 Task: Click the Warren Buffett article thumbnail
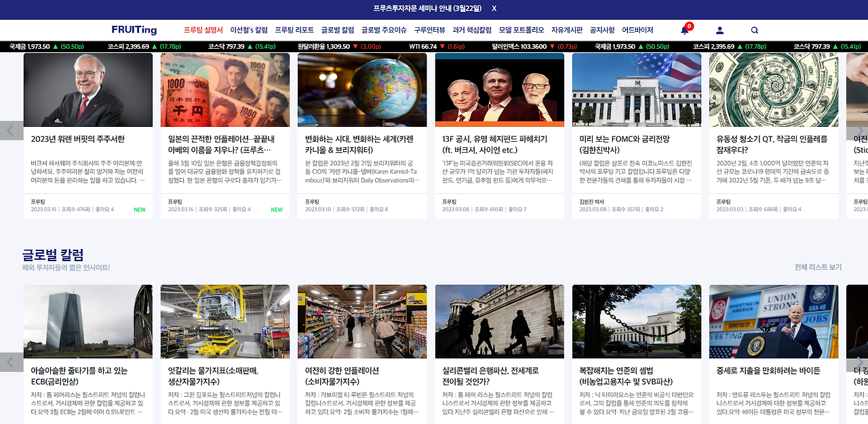pyautogui.click(x=88, y=90)
